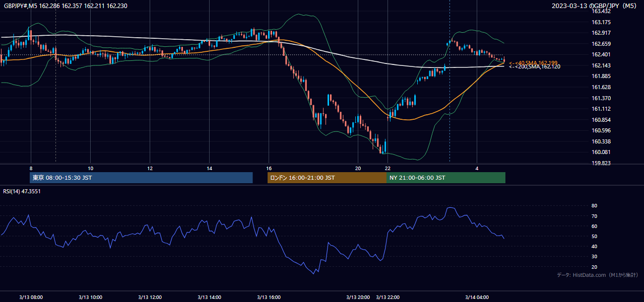
Task: Click price axis value 161.370
Action: (601, 98)
